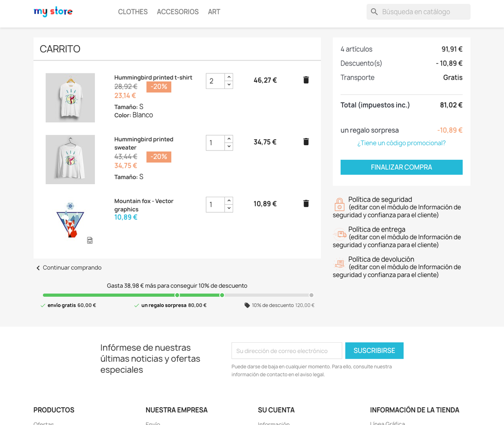Open the ACCESORIOS menu
Image resolution: width=504 pixels, height=425 pixels.
click(178, 12)
